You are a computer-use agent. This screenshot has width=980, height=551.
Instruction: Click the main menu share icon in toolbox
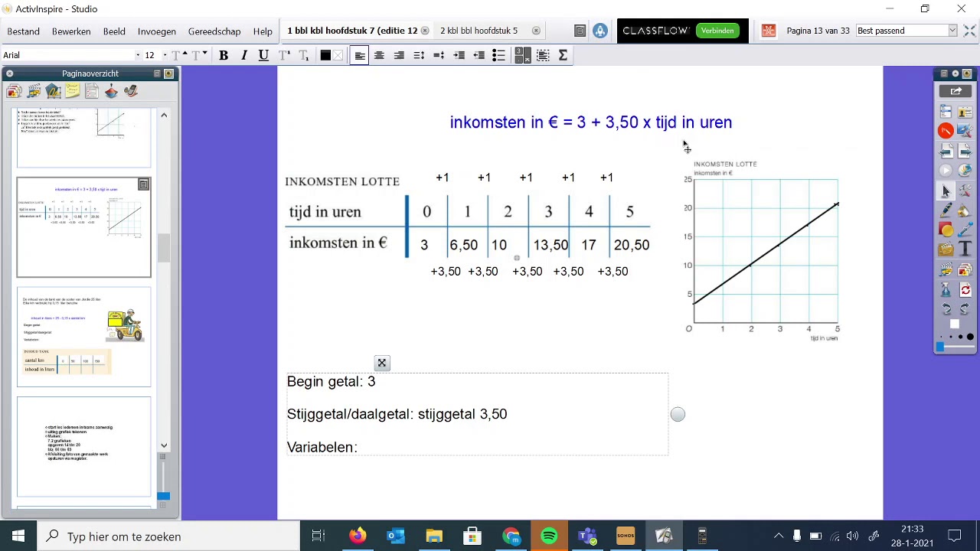(955, 91)
